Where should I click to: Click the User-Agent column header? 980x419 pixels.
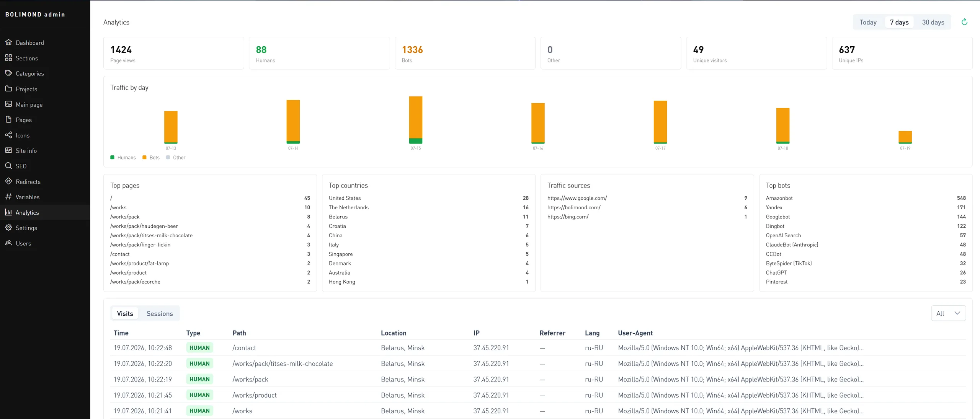point(635,333)
